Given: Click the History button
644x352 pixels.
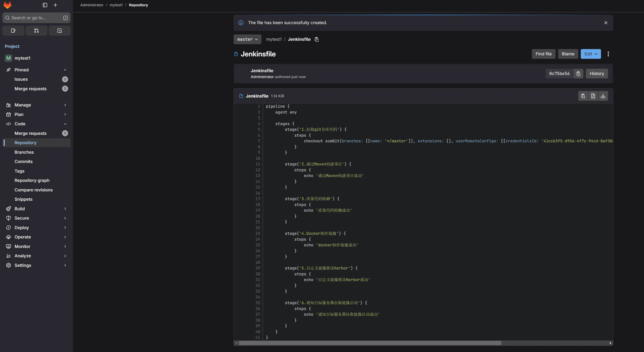Looking at the screenshot, I should pos(597,73).
